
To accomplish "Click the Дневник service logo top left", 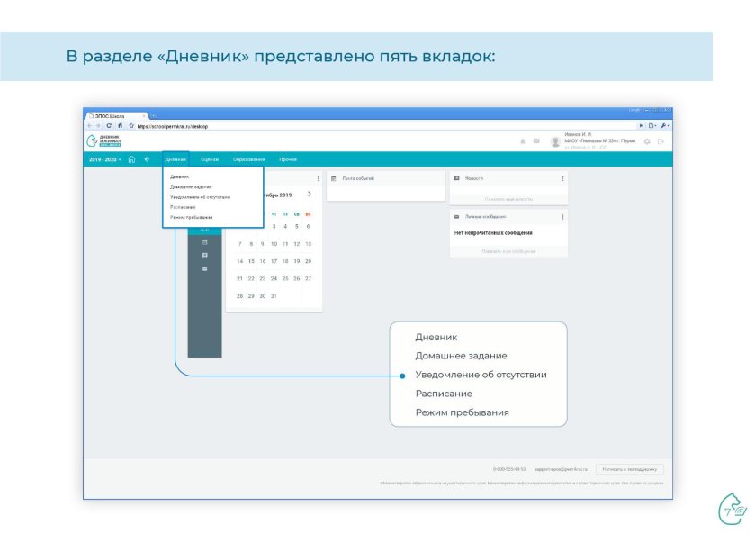I will [103, 140].
